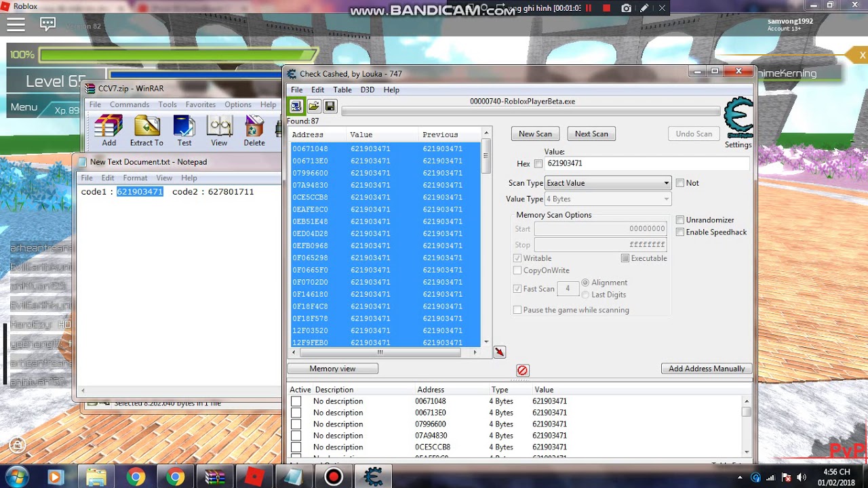
Task: Click the WinRAR icon on the taskbar
Action: pyautogui.click(x=214, y=477)
